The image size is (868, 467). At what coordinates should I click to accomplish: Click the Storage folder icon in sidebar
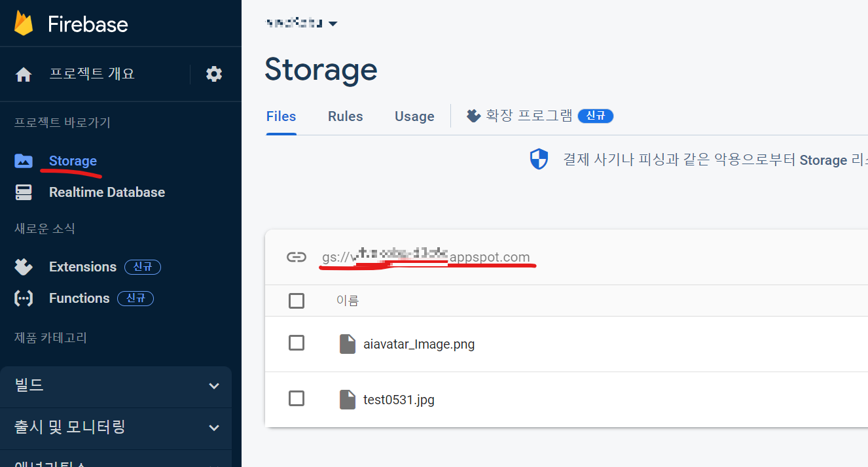(24, 161)
